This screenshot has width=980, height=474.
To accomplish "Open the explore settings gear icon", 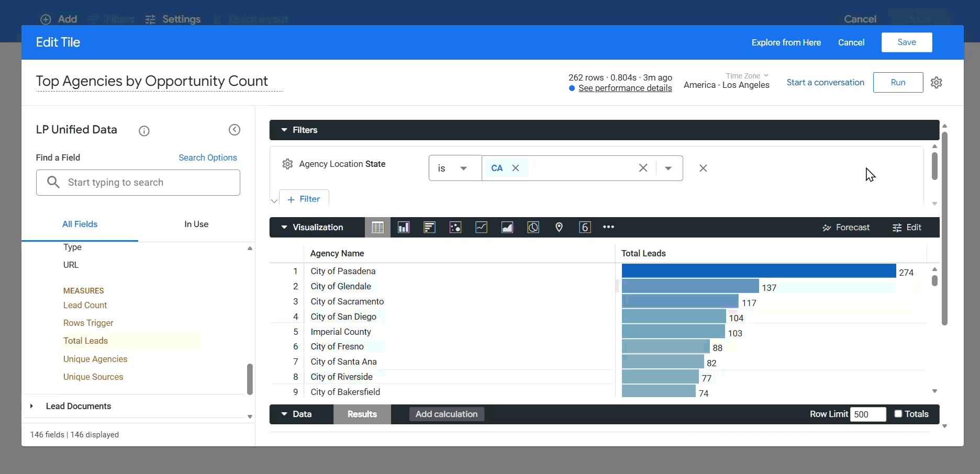I will pos(937,83).
